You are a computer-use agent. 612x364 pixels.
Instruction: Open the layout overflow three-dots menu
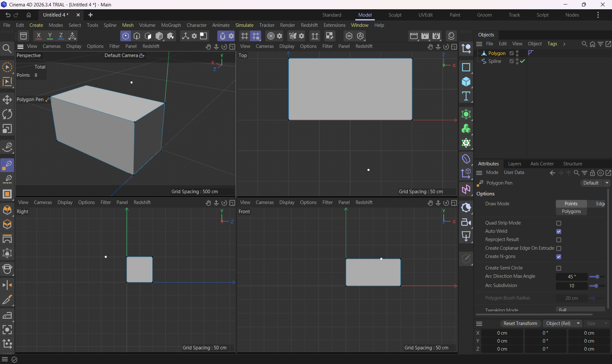click(598, 15)
